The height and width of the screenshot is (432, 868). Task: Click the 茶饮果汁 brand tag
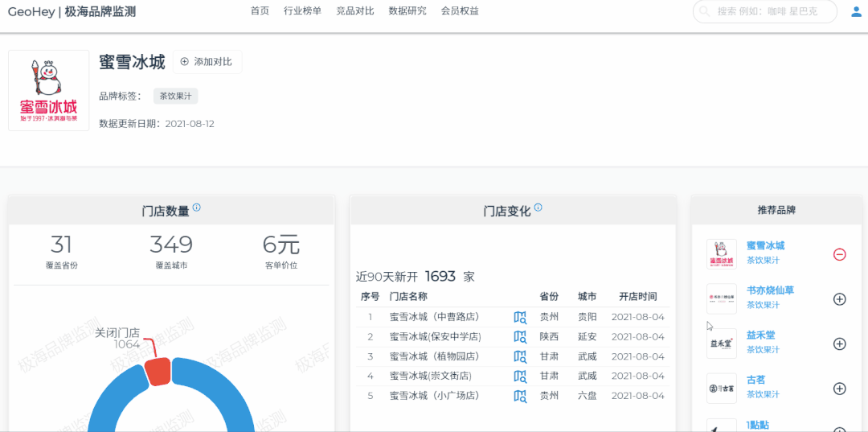point(175,95)
